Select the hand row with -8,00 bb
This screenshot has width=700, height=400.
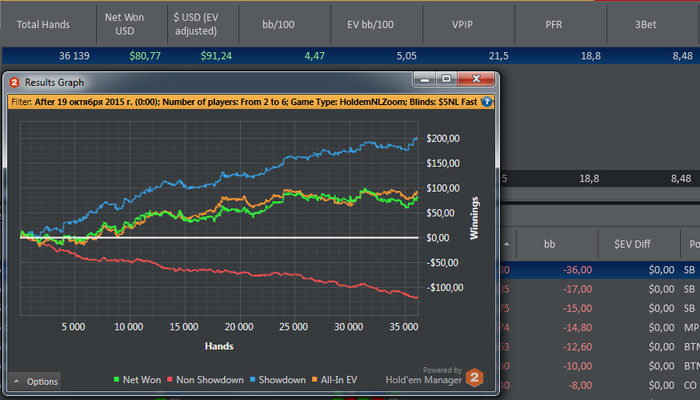tap(600, 385)
